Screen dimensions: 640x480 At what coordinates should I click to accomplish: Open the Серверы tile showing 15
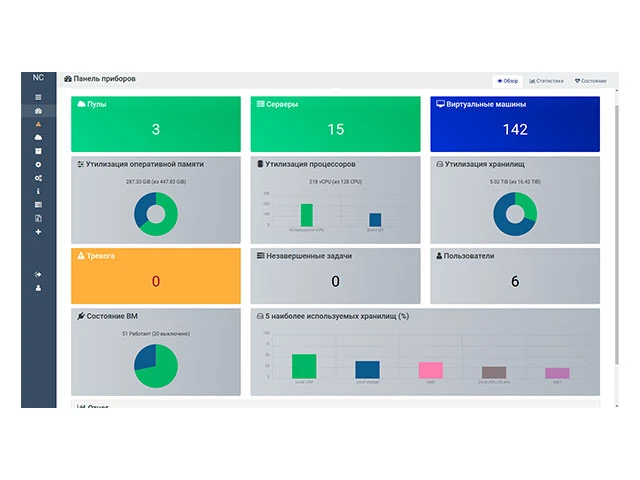click(335, 124)
